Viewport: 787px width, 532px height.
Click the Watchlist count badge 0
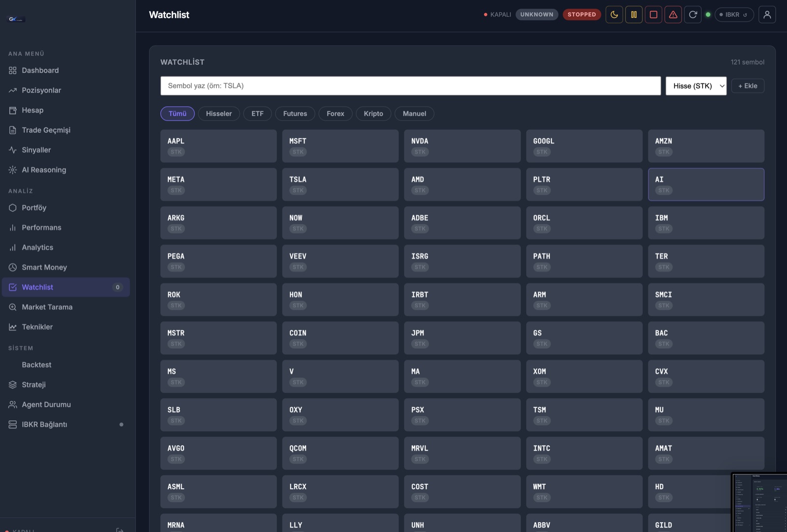[x=118, y=287]
